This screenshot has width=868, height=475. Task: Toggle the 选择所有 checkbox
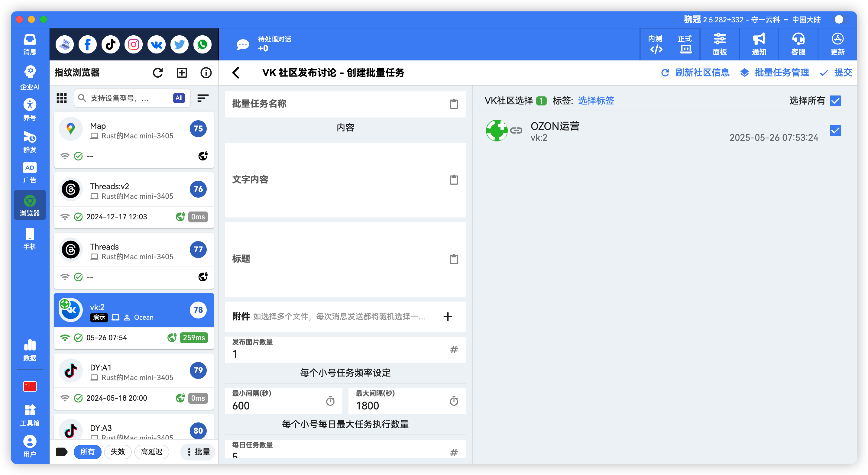click(x=835, y=100)
